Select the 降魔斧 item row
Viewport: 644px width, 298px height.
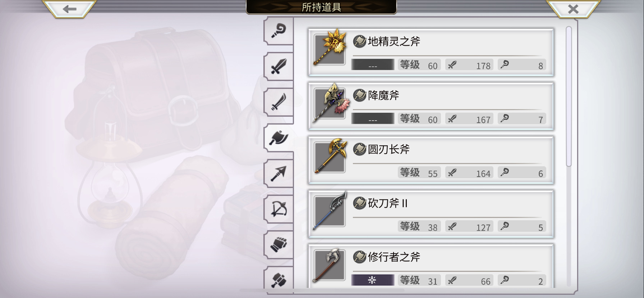point(431,107)
